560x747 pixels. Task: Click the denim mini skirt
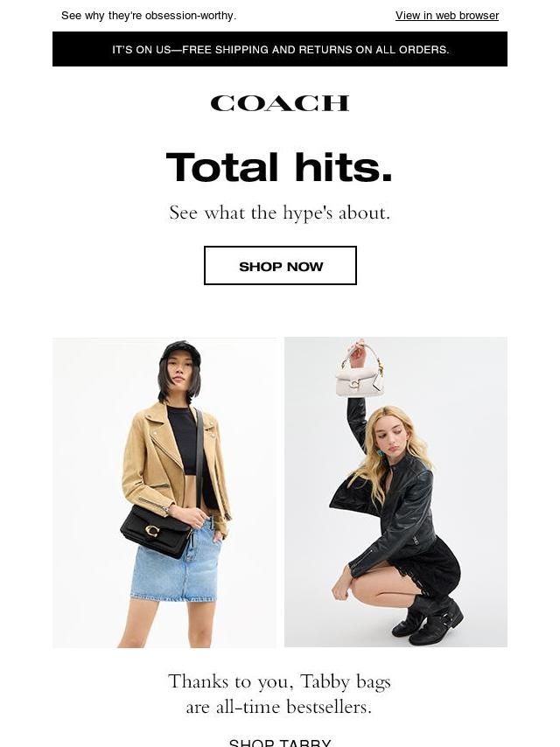point(177,562)
